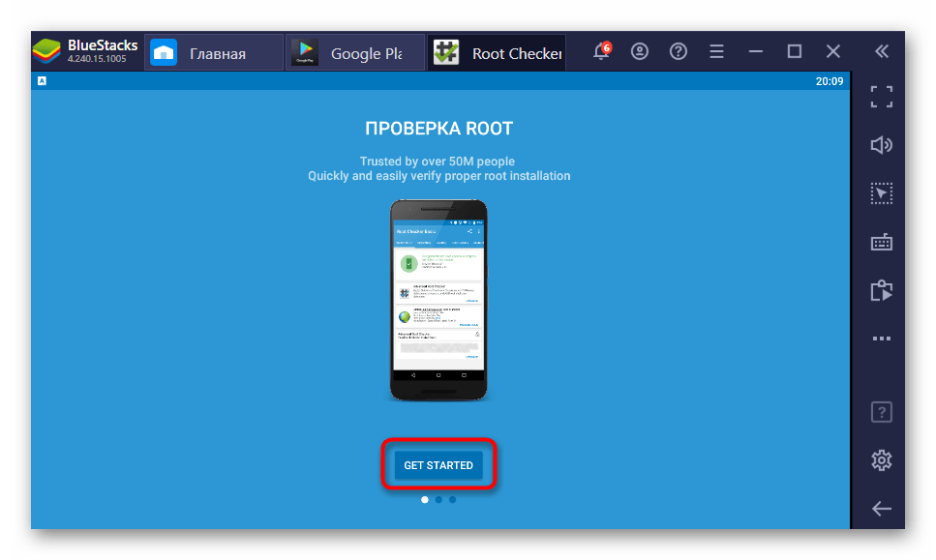Image resolution: width=936 pixels, height=560 pixels.
Task: Click the phone preview image
Action: tap(438, 300)
